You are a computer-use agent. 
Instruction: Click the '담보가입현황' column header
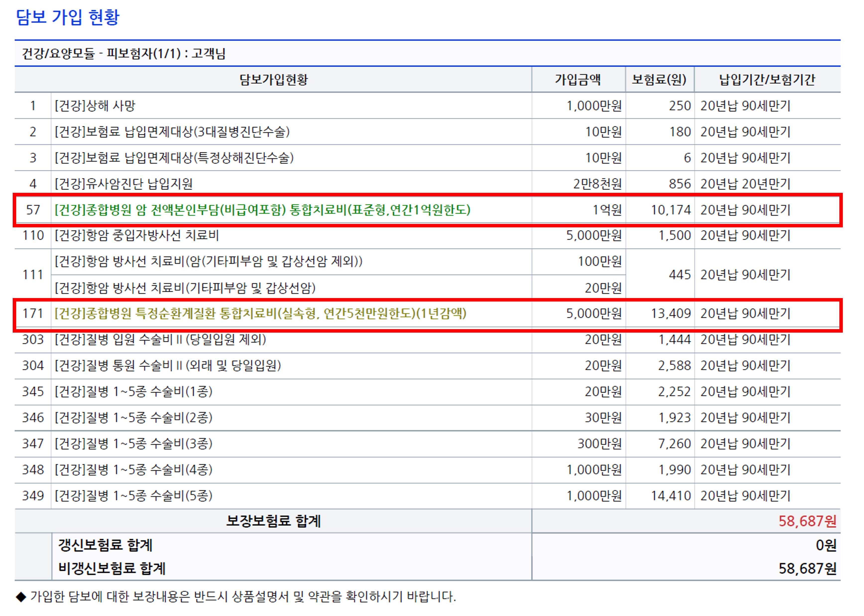pos(273,80)
